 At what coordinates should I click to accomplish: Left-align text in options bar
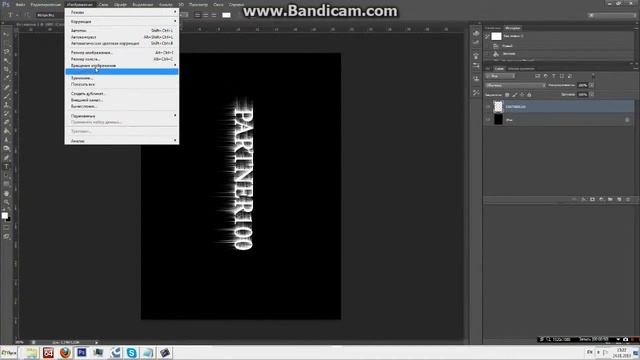[197, 15]
